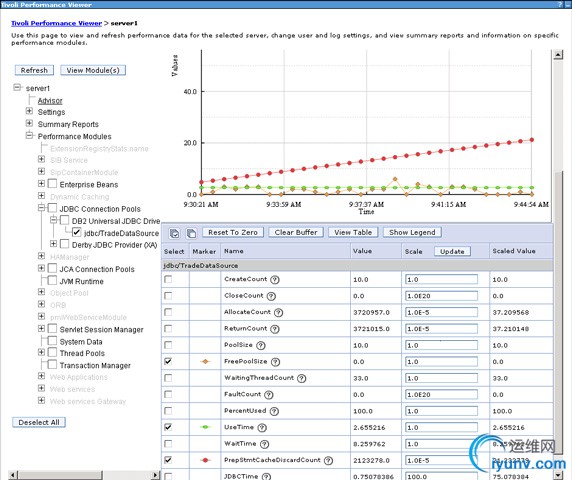Click the ReturnCount value 3721015.0
572x480 pixels.
(x=371, y=329)
